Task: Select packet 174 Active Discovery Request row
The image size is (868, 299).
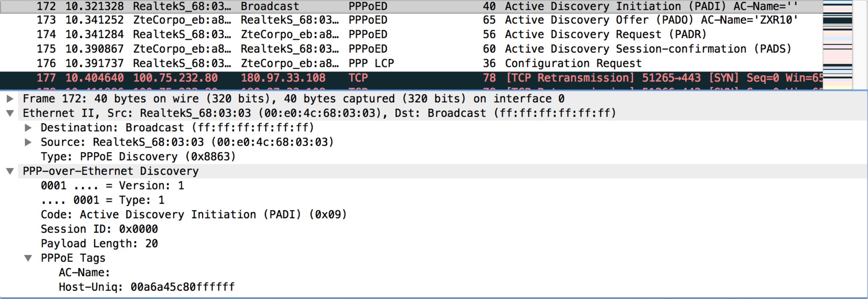Action: click(x=411, y=34)
